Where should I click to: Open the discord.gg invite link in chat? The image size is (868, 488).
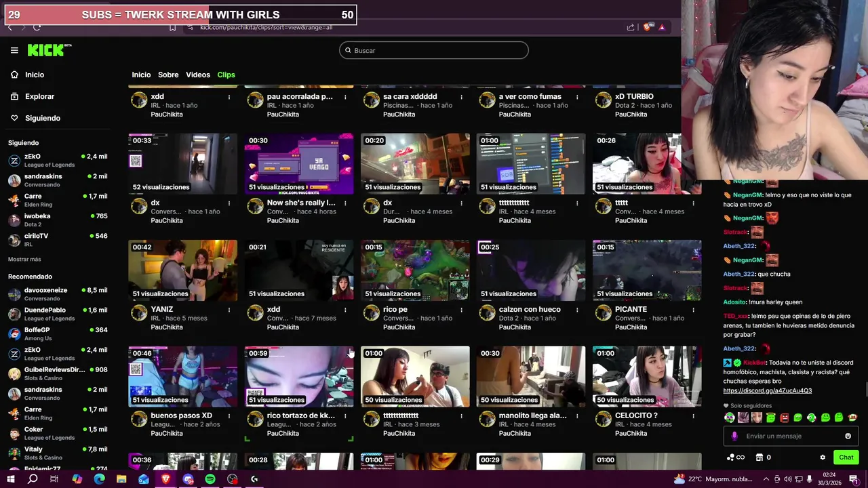tap(767, 390)
